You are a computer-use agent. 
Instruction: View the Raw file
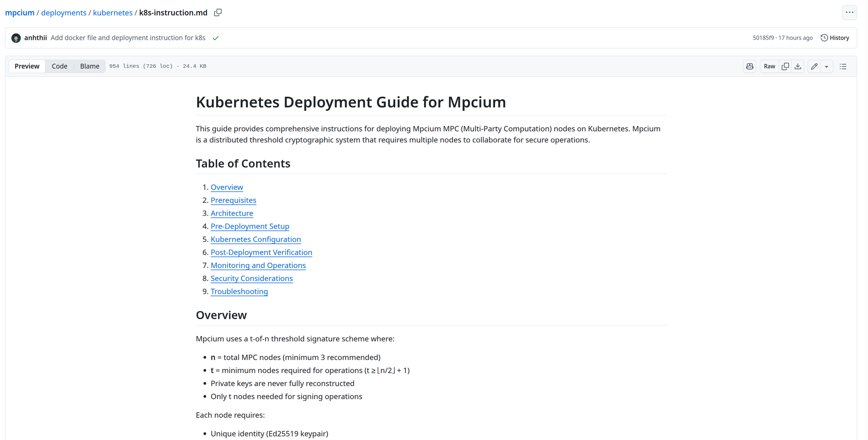(x=769, y=66)
